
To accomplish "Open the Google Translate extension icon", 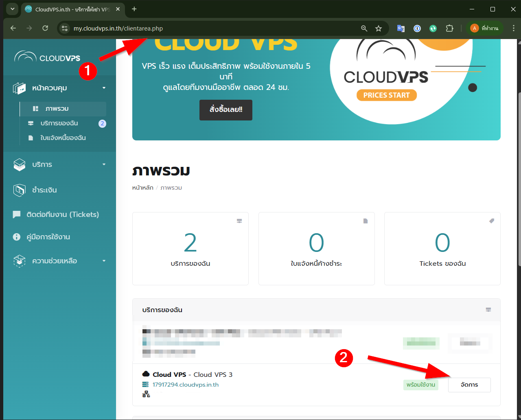I will 401,28.
